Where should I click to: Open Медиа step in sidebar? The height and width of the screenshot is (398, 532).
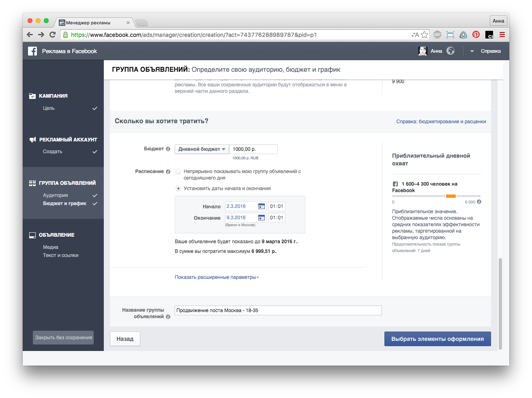pyautogui.click(x=51, y=247)
